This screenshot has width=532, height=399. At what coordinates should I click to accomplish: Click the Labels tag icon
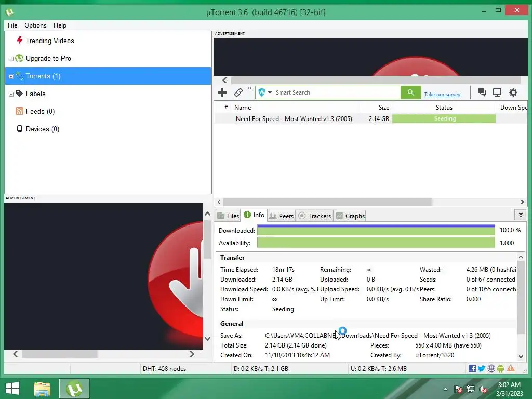pos(19,94)
